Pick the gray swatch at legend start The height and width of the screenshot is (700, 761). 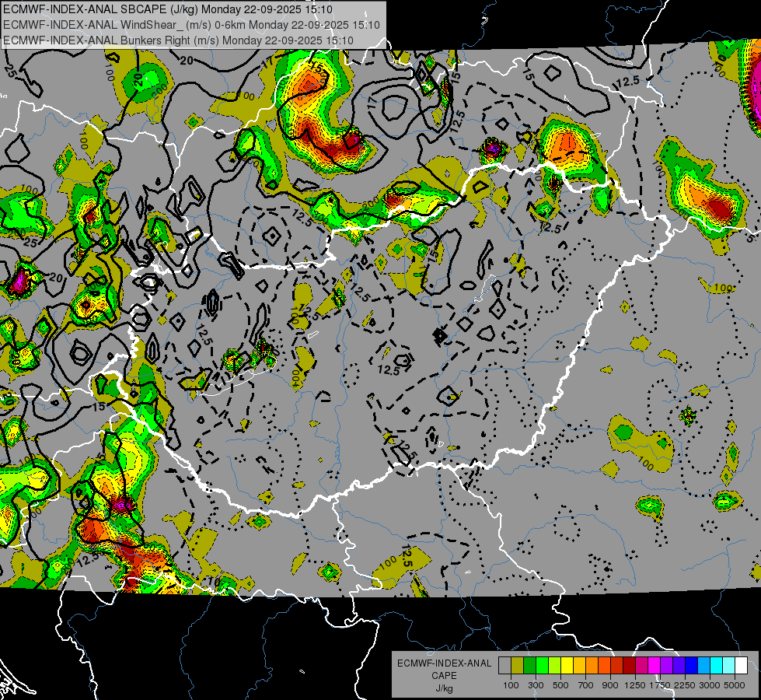tap(504, 665)
